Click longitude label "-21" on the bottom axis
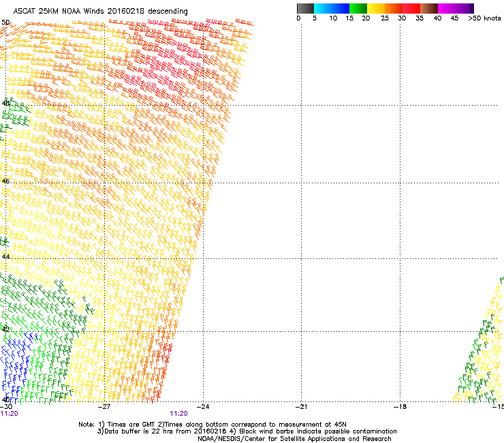 [x=302, y=407]
